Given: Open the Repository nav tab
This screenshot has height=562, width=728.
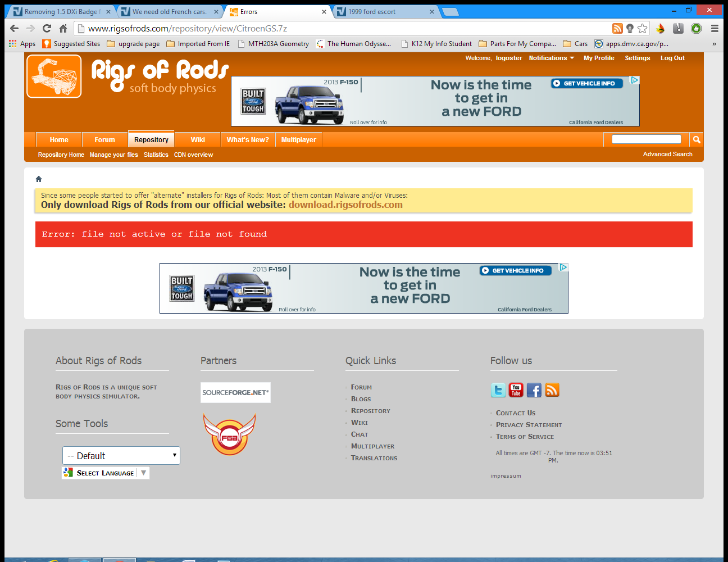Looking at the screenshot, I should click(151, 139).
